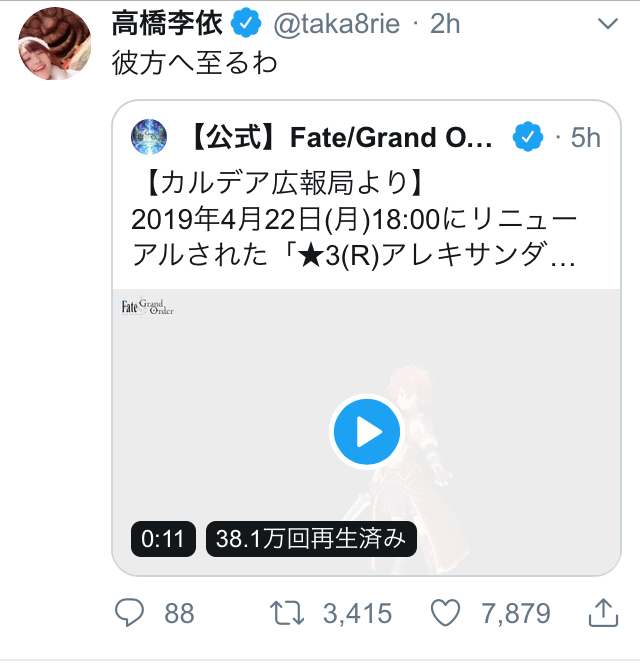Click the 38.1万回再生済み view count label

click(310, 539)
